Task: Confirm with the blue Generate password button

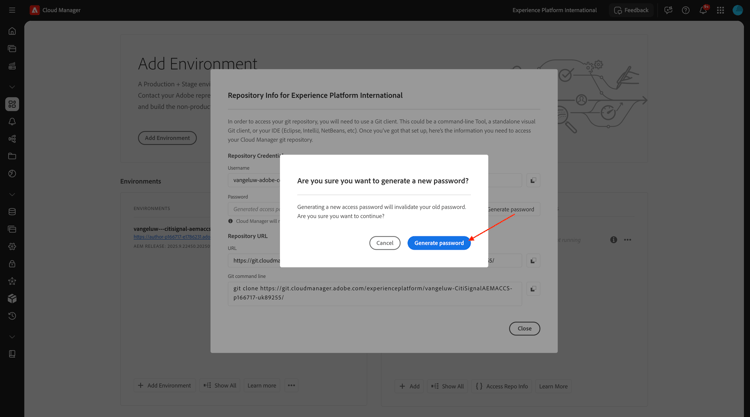Action: (439, 243)
